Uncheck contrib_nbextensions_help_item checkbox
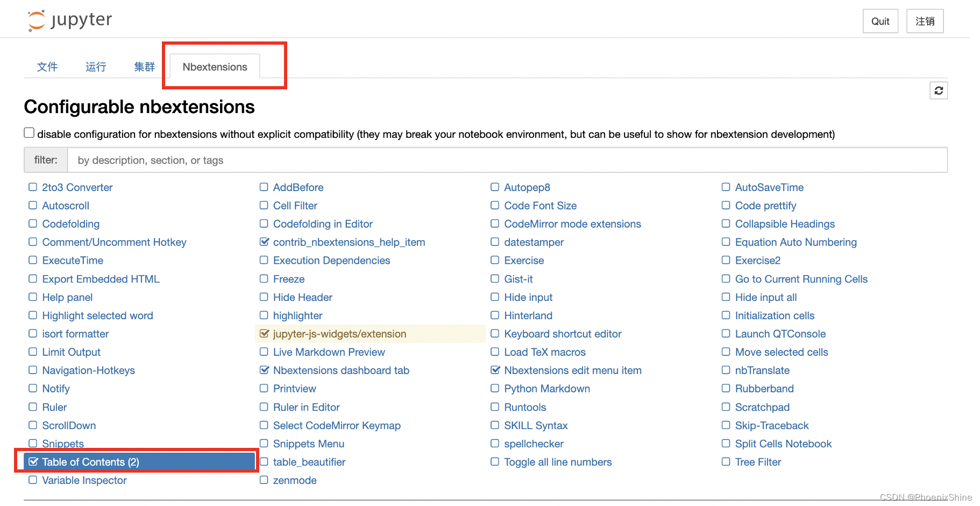Viewport: 980px width, 506px height. 264,242
